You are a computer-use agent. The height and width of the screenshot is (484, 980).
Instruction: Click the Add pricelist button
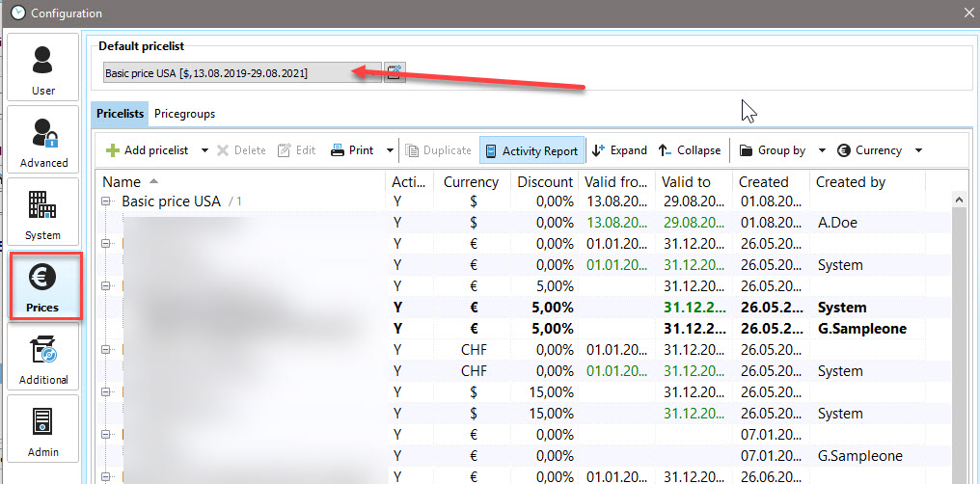(x=147, y=150)
